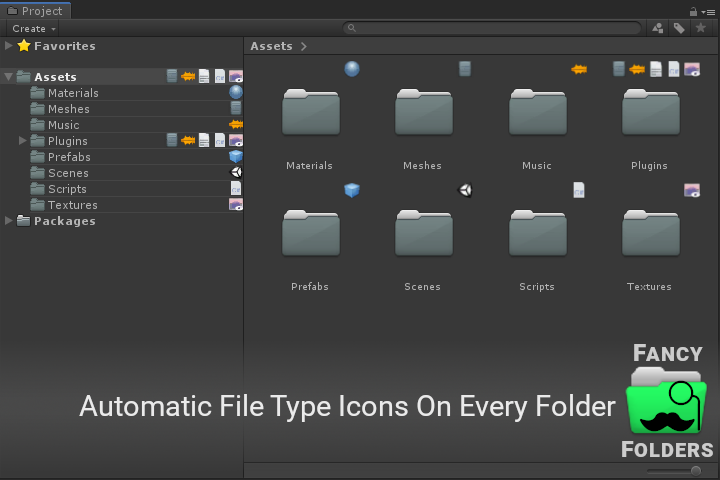Click the image icon on the Textures tree row
The height and width of the screenshot is (480, 720).
[x=236, y=204]
